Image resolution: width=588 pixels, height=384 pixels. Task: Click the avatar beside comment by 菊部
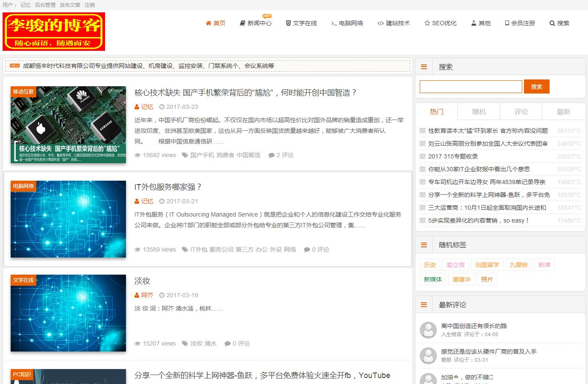click(x=428, y=356)
